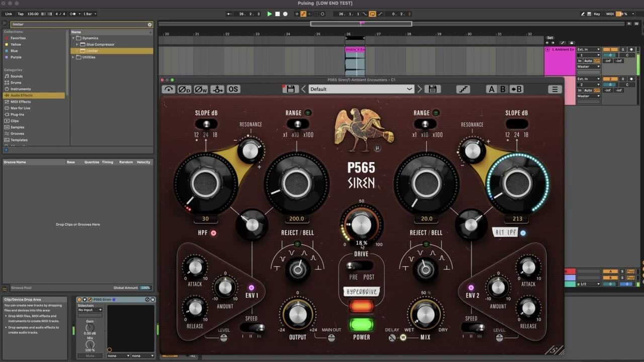This screenshot has height=362, width=644.
Task: Select the A comparison state
Action: (x=492, y=89)
